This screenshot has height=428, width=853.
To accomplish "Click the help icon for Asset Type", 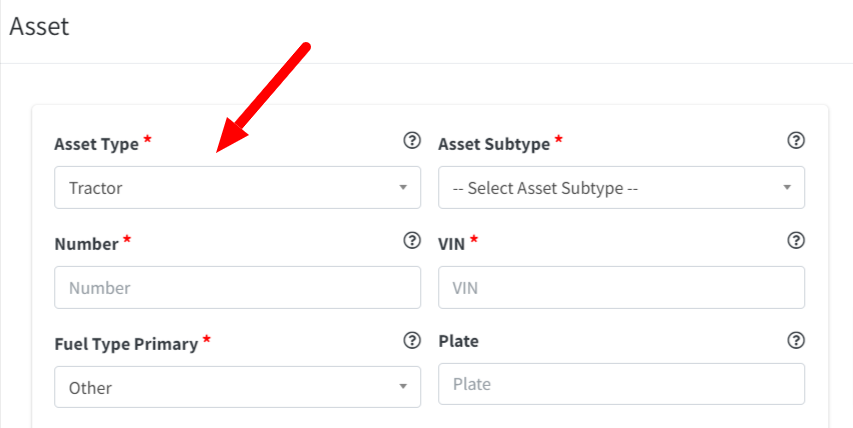I will click(x=411, y=141).
